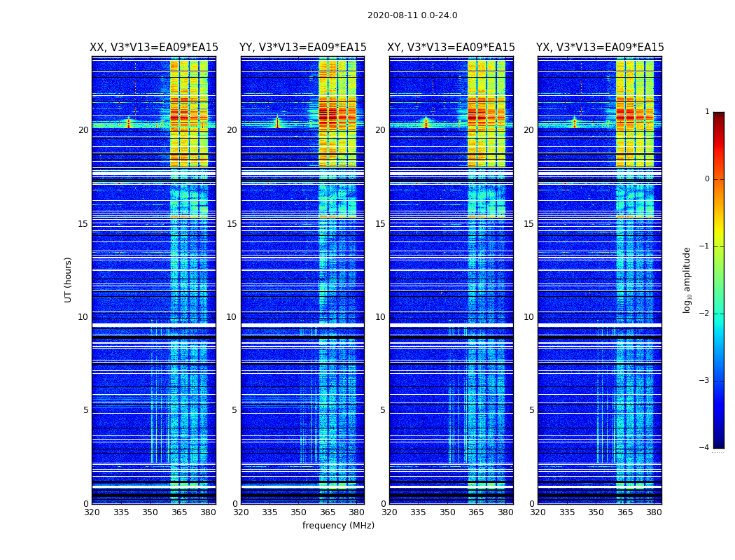Click the XY, V3*V13=EA09*EA15 panel title
This screenshot has width=735, height=560.
451,48
